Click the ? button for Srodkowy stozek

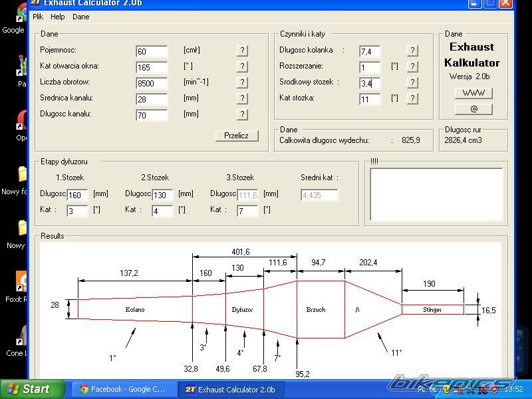click(x=412, y=82)
